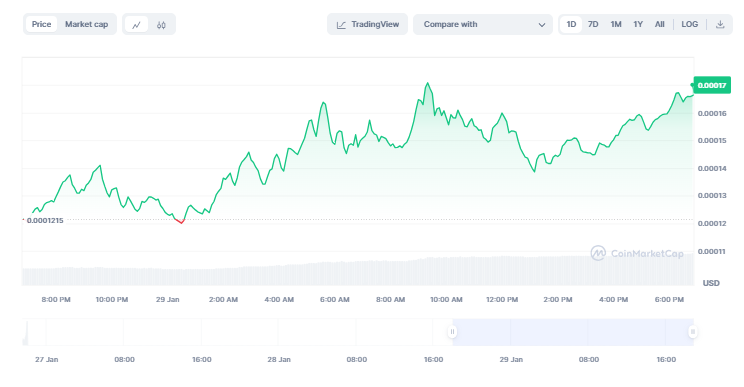Switch to the candlestick chart icon
Image resolution: width=744 pixels, height=387 pixels.
tap(161, 25)
